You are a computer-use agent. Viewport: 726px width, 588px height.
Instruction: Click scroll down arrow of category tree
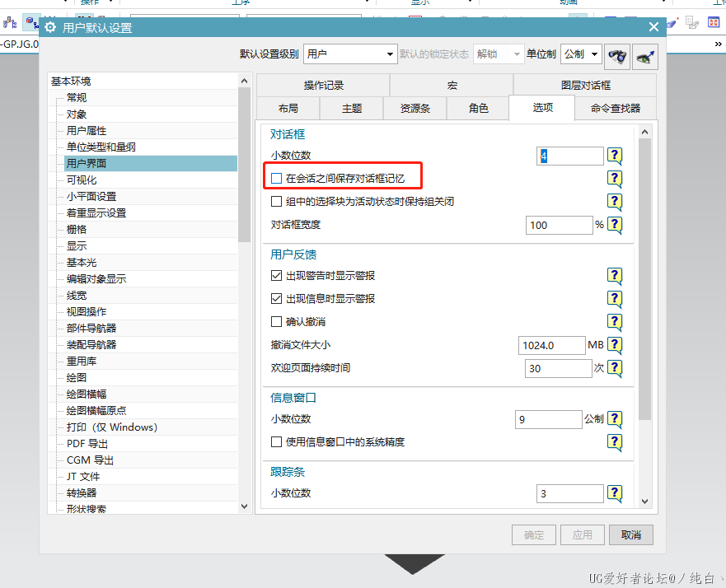tap(245, 506)
